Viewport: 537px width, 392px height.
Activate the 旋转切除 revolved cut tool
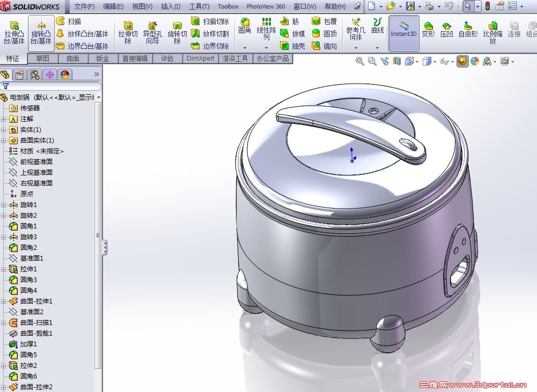177,33
